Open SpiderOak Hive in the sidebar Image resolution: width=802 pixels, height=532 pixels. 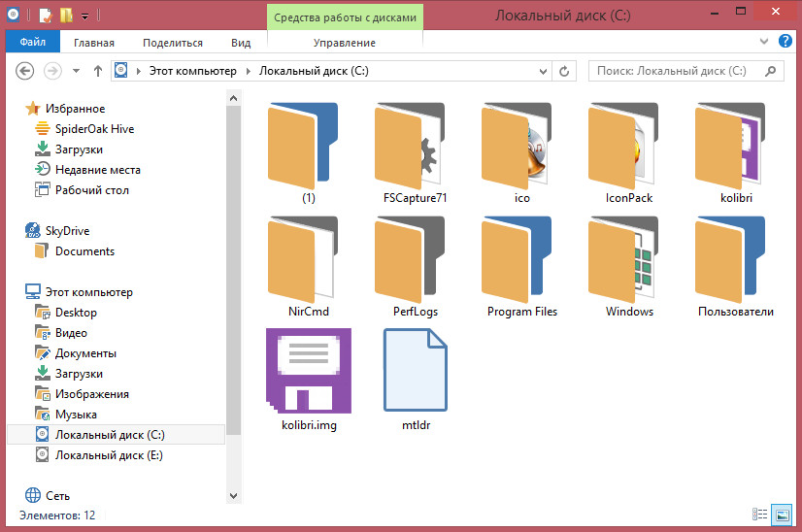pos(94,129)
